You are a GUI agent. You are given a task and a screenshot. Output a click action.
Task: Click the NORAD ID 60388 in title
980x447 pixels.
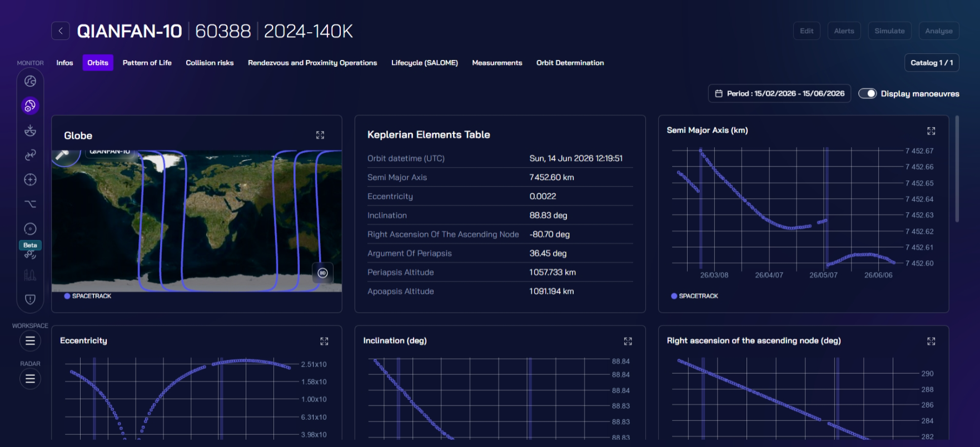click(x=223, y=31)
